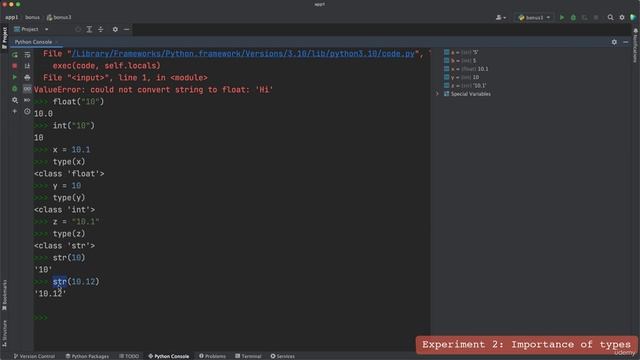The height and width of the screenshot is (360, 640).
Task: Click the show command queue arrow icon
Action: (x=27, y=100)
